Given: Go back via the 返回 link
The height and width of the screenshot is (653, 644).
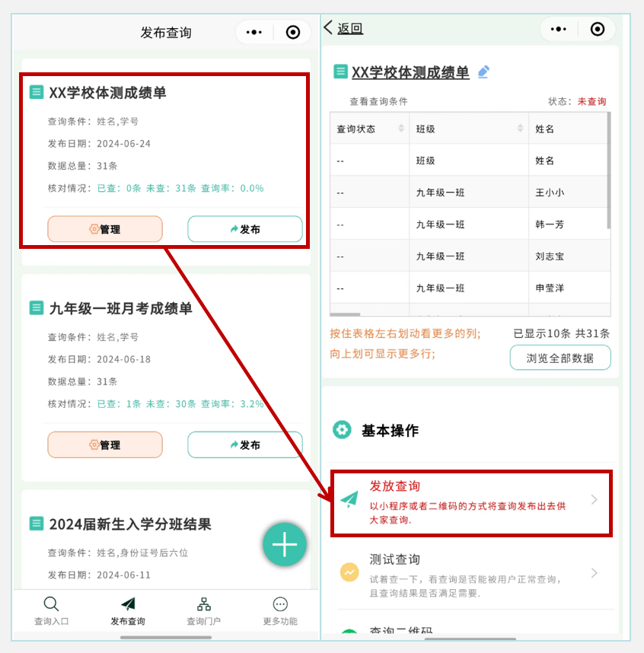Looking at the screenshot, I should coord(350,28).
